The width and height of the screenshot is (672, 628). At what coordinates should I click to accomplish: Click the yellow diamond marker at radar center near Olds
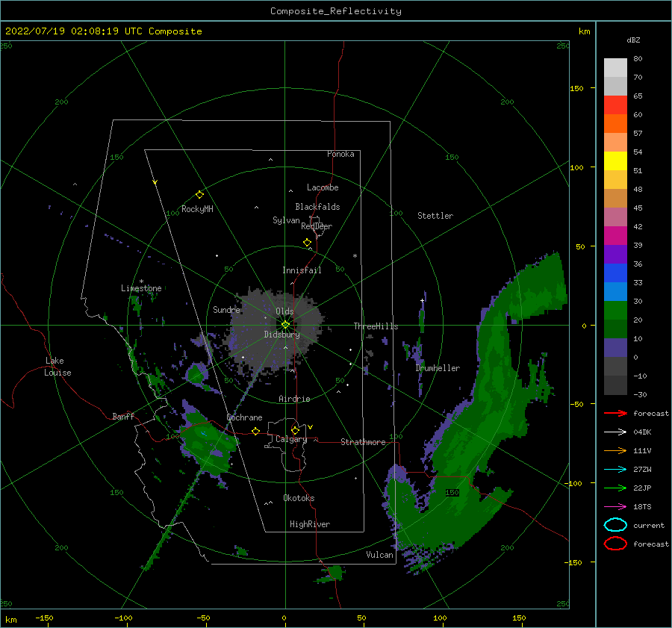point(285,325)
